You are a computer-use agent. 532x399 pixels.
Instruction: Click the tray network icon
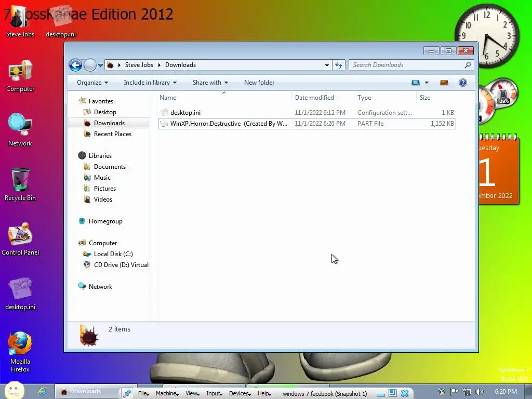(x=467, y=392)
